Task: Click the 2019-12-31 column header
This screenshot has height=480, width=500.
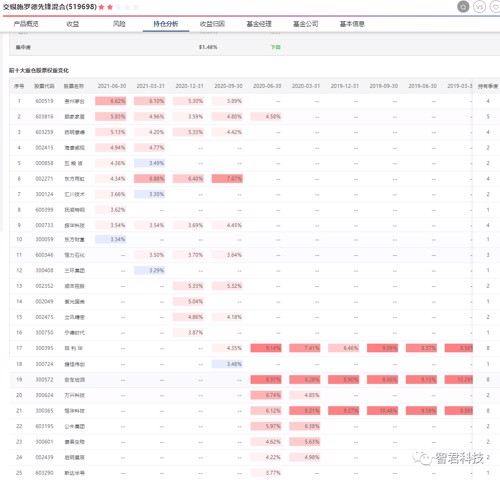Action: coord(345,86)
